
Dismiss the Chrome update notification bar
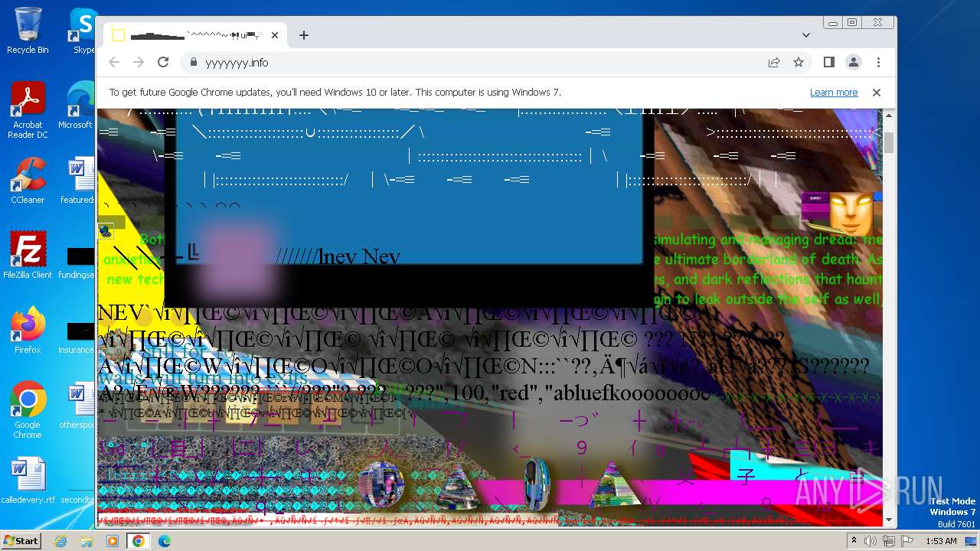tap(877, 93)
